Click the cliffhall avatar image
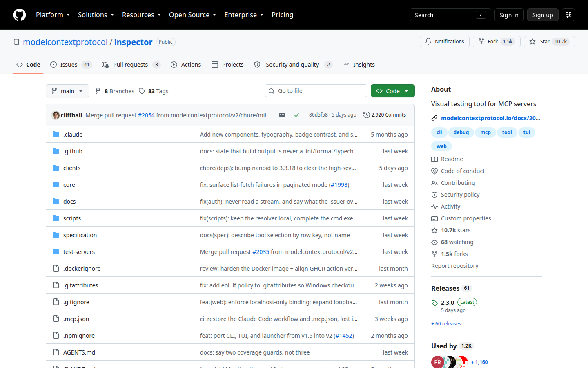Viewport: 588px width, 368px height. pos(56,115)
